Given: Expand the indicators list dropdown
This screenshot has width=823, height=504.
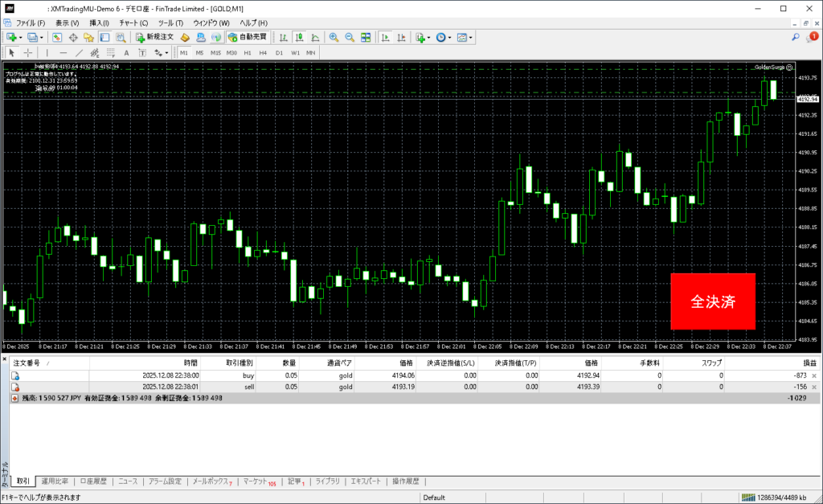Looking at the screenshot, I should (x=429, y=37).
